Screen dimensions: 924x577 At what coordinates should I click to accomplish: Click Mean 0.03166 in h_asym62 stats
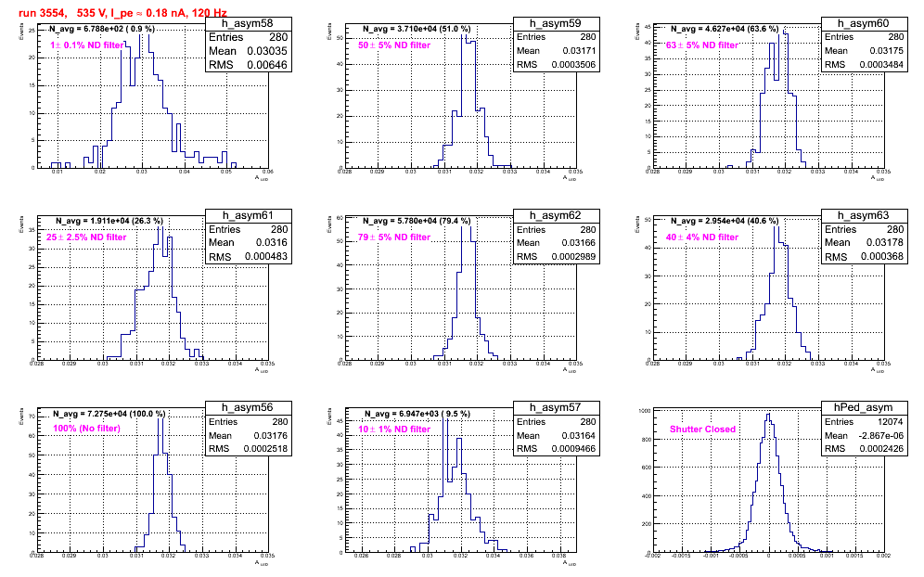(x=556, y=243)
